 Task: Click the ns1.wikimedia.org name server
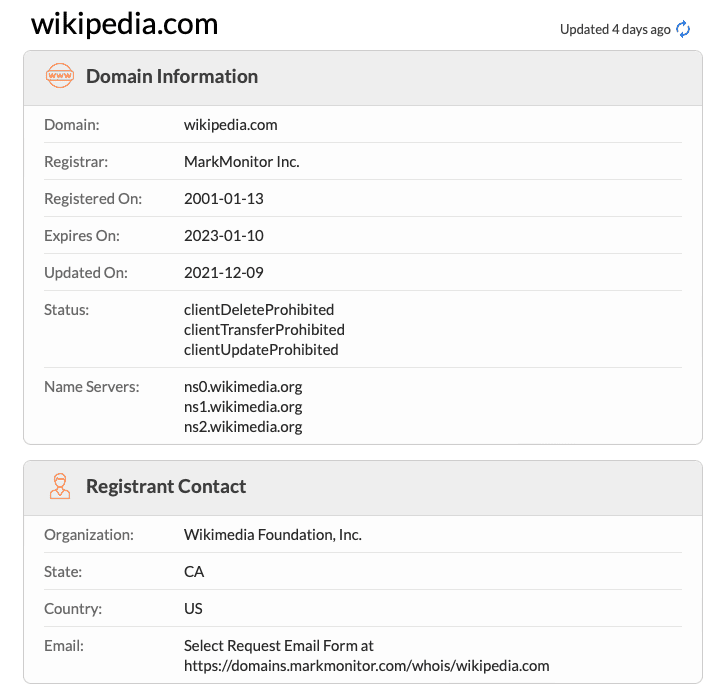click(243, 407)
